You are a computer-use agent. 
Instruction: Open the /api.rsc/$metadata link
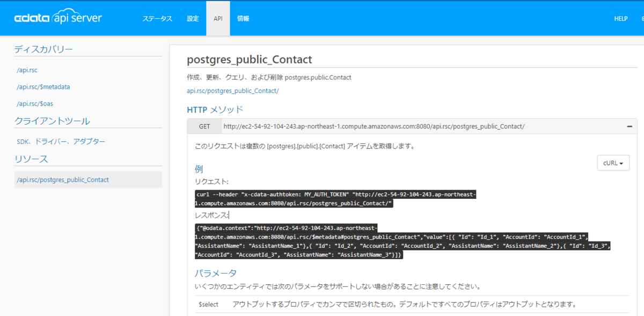(43, 87)
